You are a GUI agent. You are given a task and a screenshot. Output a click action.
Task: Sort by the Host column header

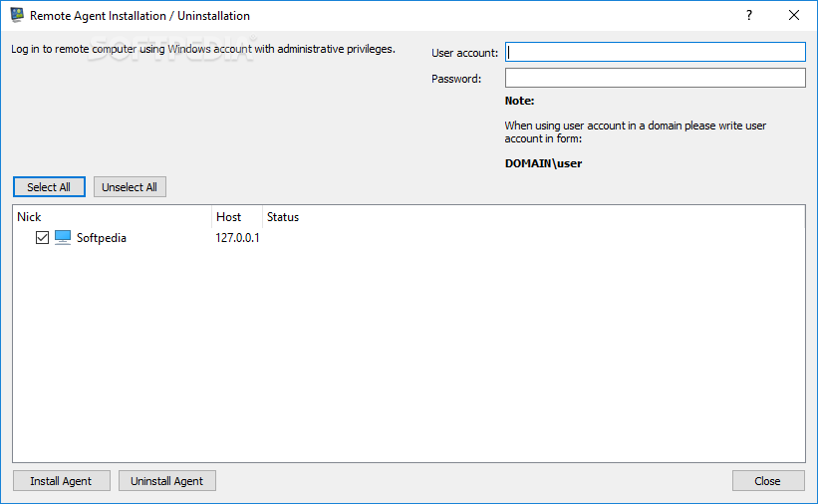click(237, 217)
